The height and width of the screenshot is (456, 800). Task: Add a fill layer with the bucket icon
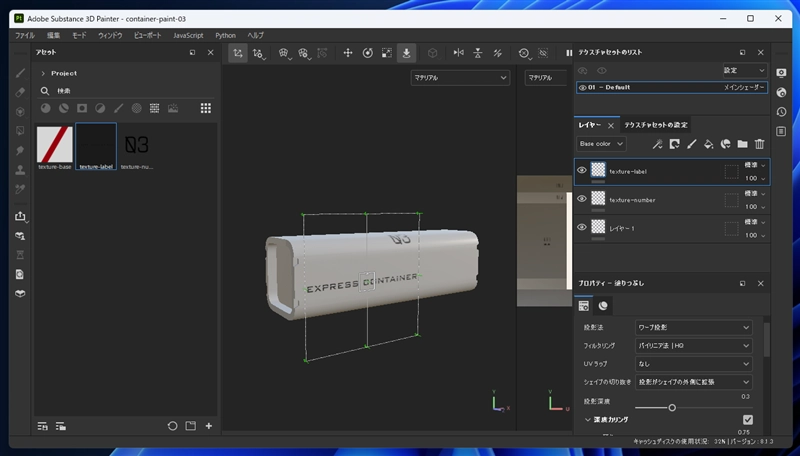click(x=708, y=144)
